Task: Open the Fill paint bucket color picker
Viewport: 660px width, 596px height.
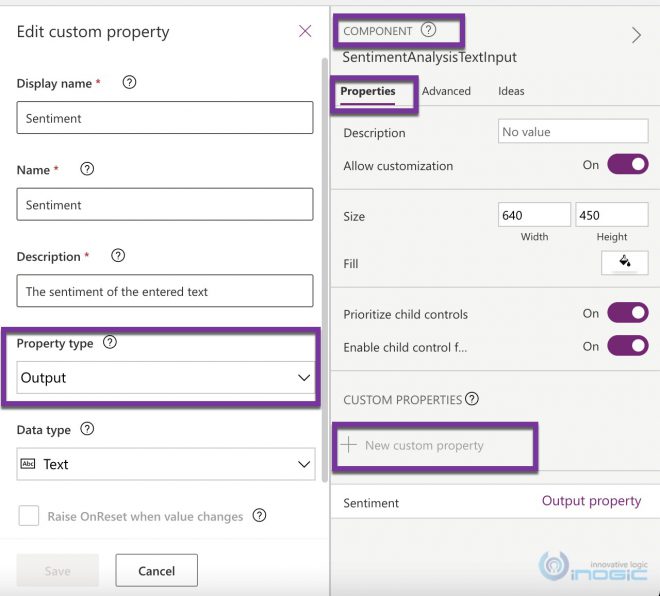Action: pos(625,263)
